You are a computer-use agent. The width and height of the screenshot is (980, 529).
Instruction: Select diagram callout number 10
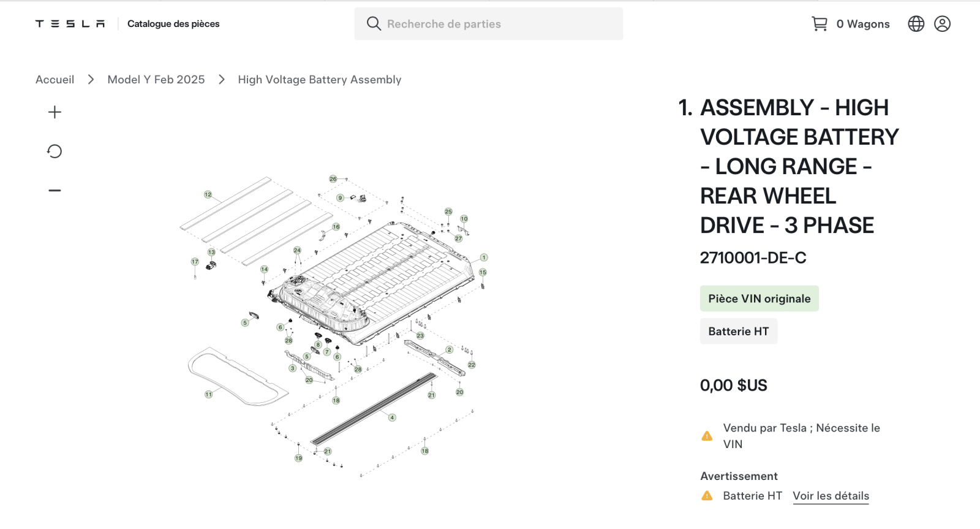(464, 219)
